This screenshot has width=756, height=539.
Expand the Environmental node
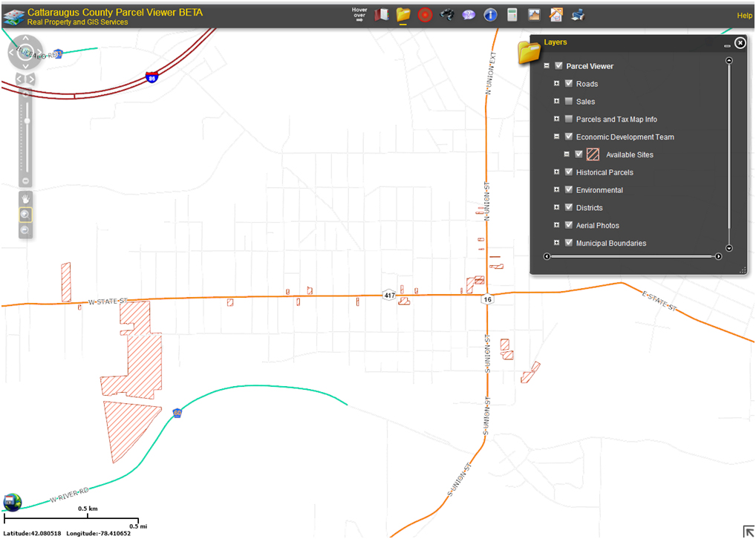[557, 190]
